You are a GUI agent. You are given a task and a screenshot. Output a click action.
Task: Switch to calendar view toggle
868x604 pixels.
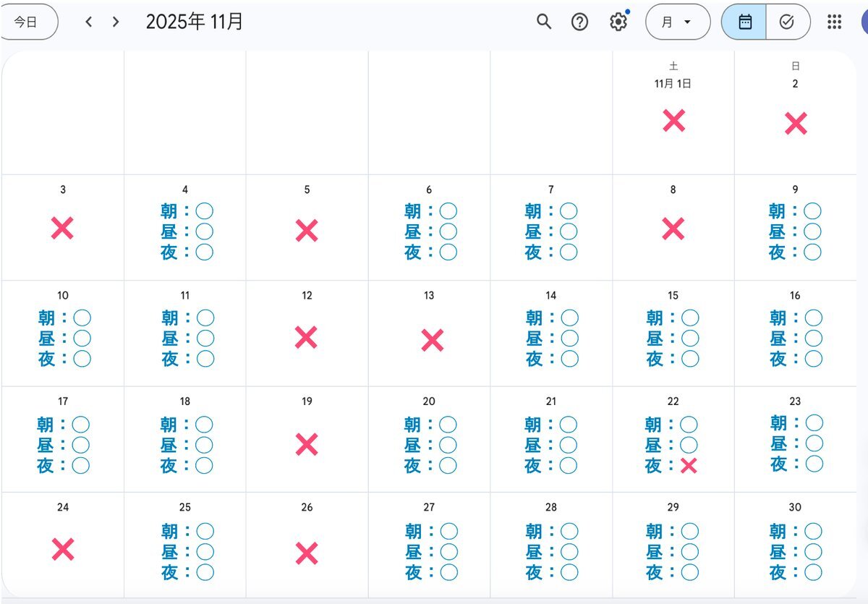pos(744,22)
